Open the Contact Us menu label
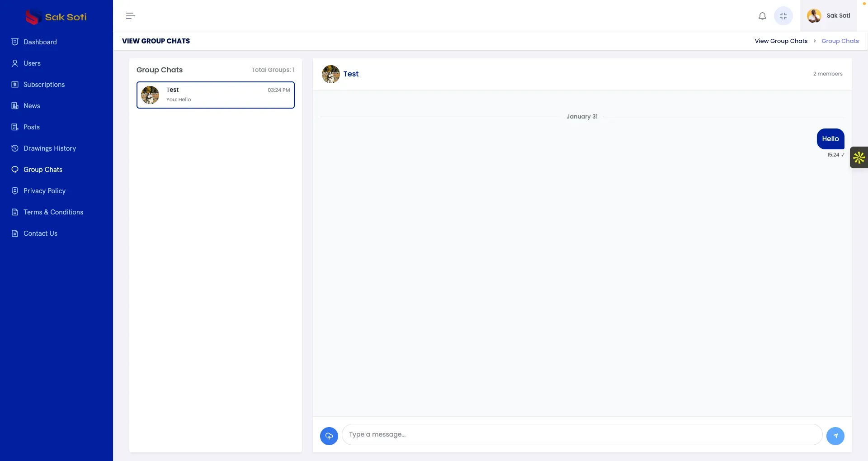The height and width of the screenshot is (461, 868). tap(40, 233)
